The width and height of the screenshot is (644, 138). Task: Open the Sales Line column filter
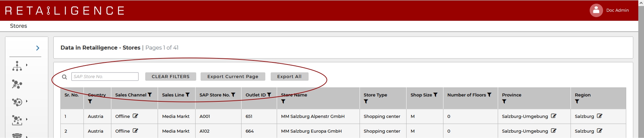[x=187, y=95]
